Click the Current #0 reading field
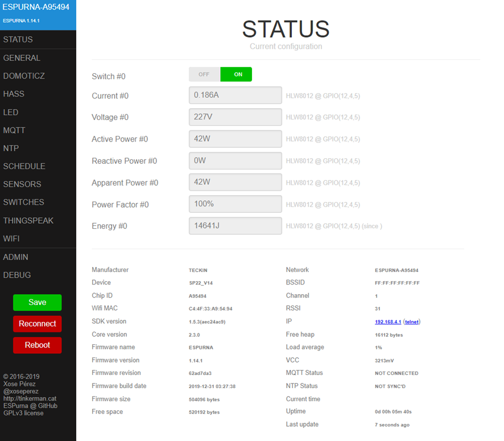Viewport: 504px width, 441px height. pyautogui.click(x=235, y=96)
